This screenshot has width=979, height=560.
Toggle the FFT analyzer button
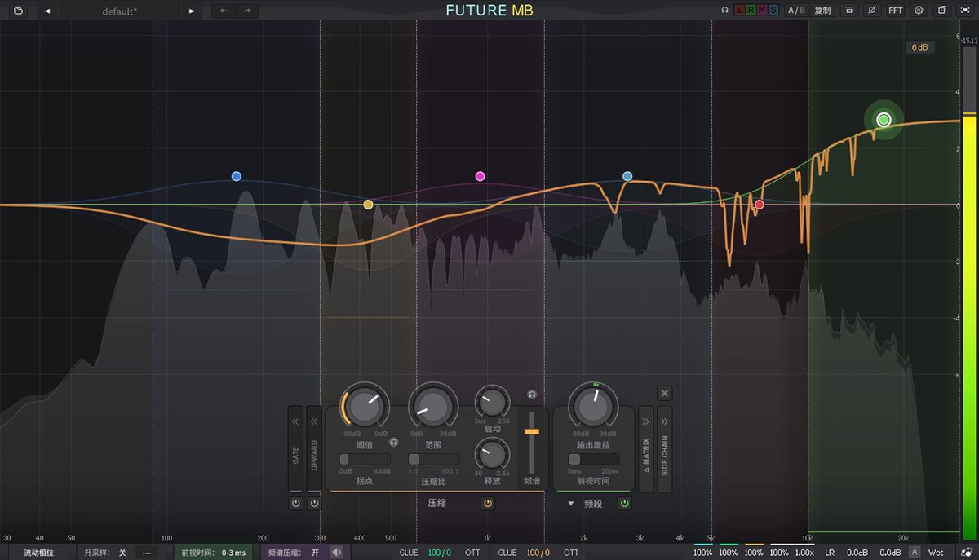click(896, 11)
